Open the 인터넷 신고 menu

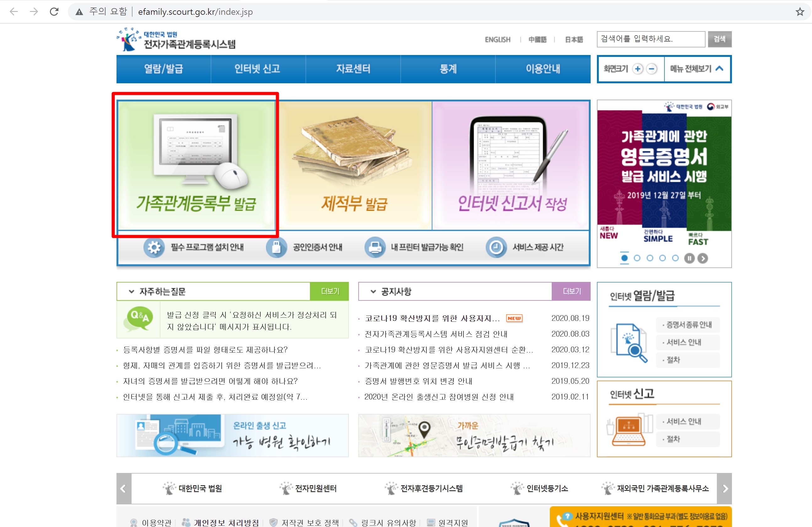[258, 69]
